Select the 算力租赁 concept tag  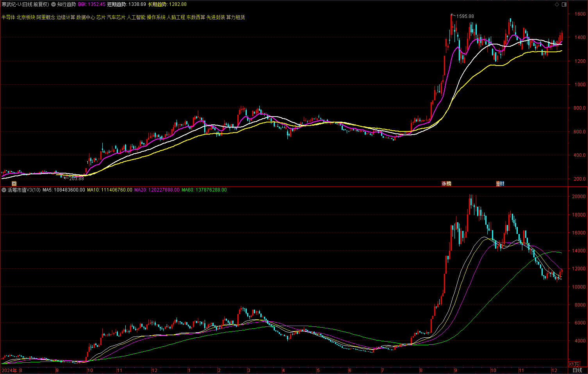[236, 17]
